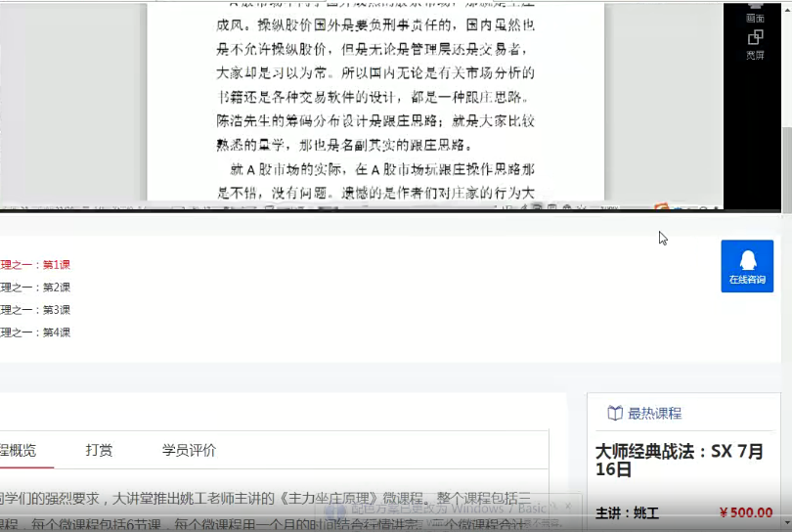Select lesson 第3课 from the list
The width and height of the screenshot is (792, 532).
(37, 310)
